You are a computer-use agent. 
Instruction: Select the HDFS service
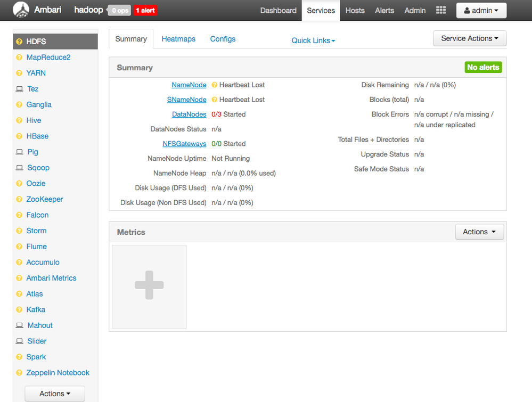(55, 42)
